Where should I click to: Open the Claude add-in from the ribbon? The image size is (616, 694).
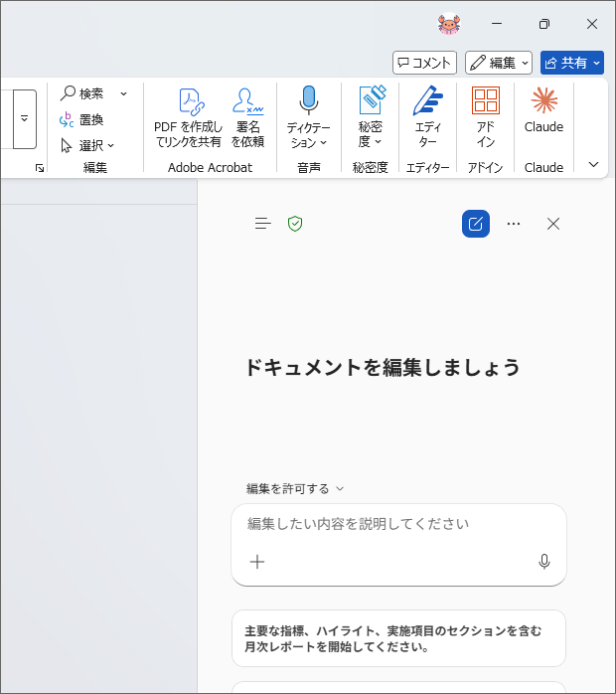pos(543,110)
